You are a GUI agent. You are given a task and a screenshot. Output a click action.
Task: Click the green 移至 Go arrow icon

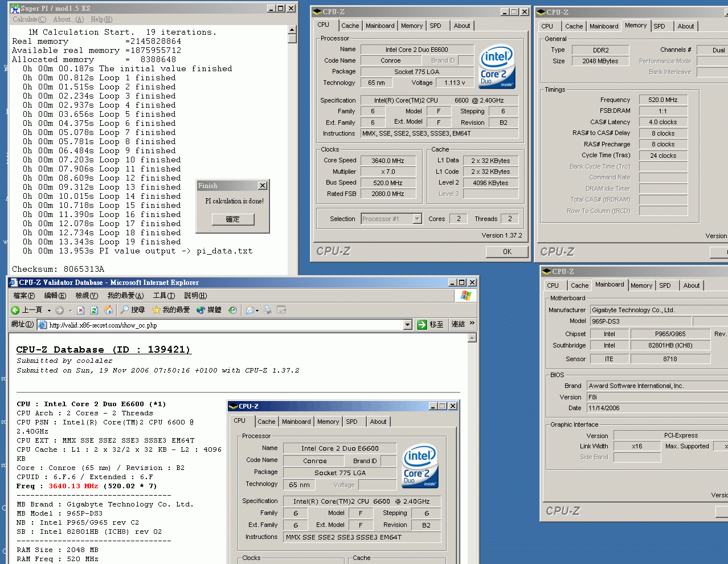pos(422,325)
